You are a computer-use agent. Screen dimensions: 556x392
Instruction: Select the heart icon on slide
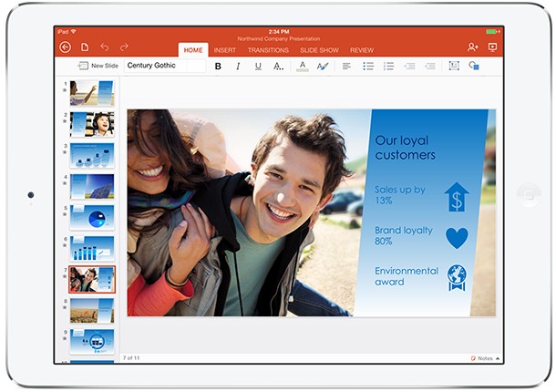coord(457,238)
